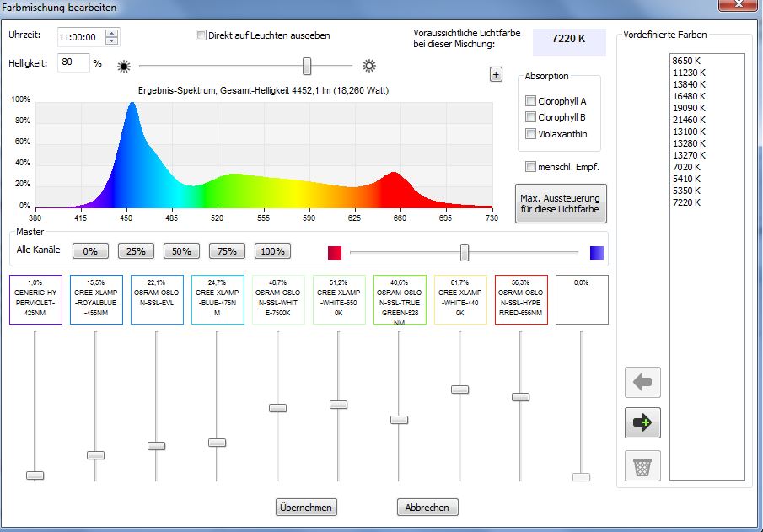763x532 pixels.
Task: Check the Violaxanthin absorption option
Action: tap(530, 133)
